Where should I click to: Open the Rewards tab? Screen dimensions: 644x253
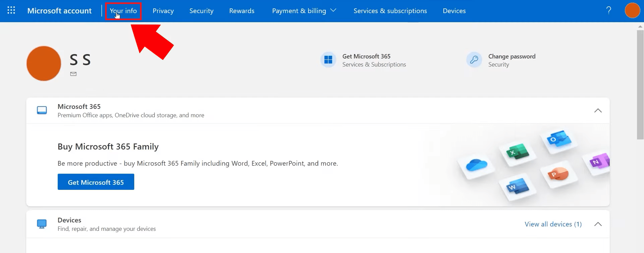(242, 11)
